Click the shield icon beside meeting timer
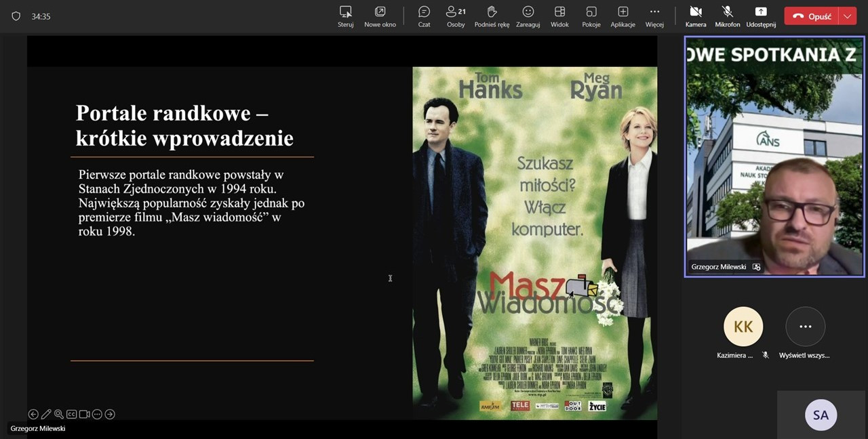 click(x=16, y=16)
